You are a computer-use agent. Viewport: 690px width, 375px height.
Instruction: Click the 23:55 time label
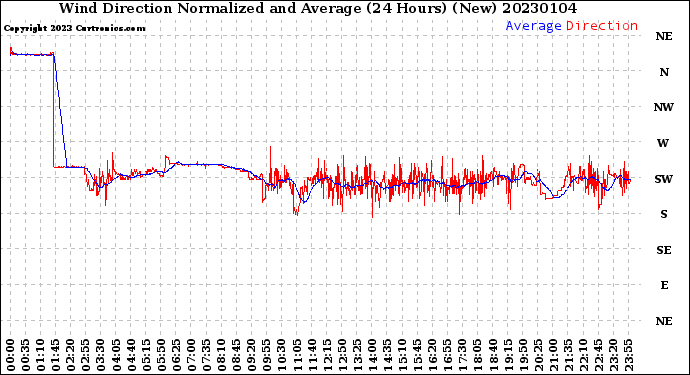click(x=628, y=355)
